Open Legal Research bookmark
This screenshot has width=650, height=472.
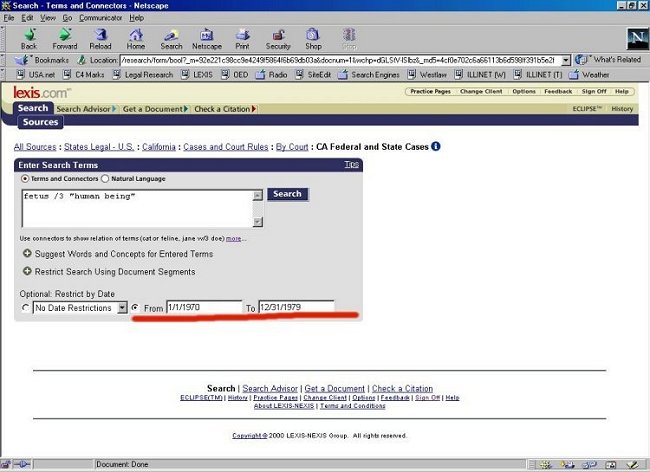143,75
